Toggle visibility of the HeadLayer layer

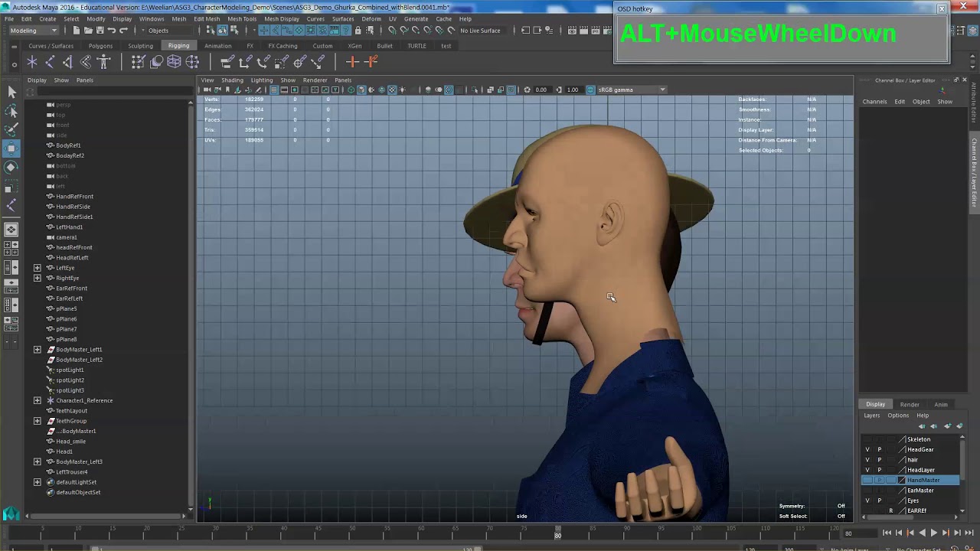coord(867,470)
